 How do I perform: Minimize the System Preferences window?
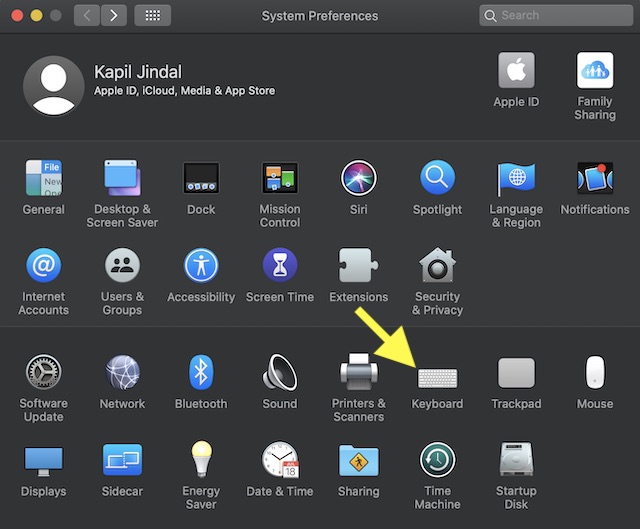point(36,16)
